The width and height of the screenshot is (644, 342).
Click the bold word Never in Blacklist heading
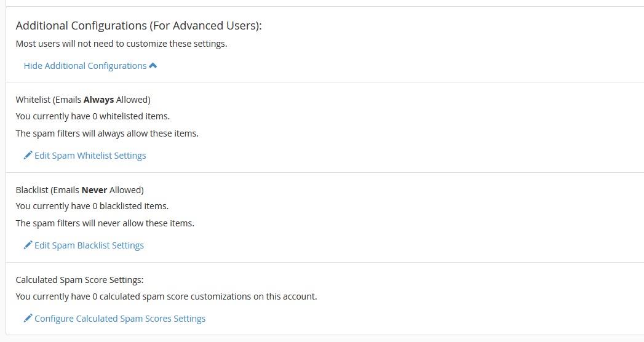point(95,190)
